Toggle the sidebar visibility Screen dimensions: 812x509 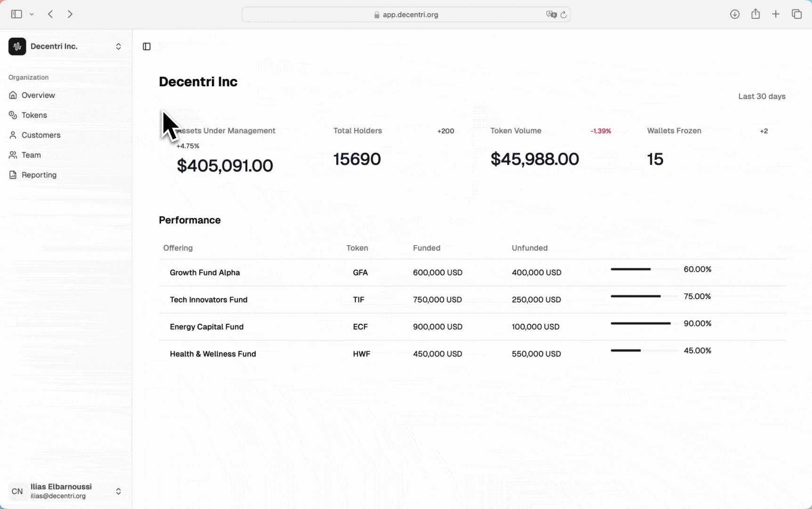click(146, 47)
